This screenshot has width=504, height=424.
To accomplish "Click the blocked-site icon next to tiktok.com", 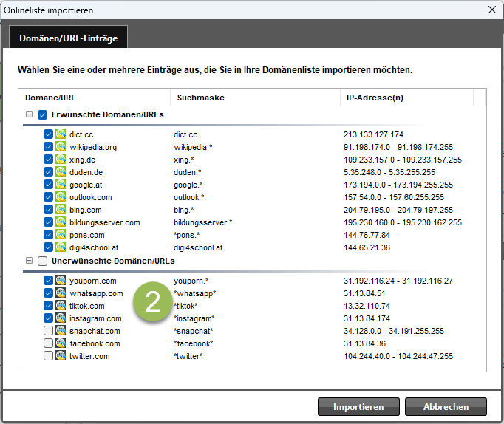I will 61,306.
